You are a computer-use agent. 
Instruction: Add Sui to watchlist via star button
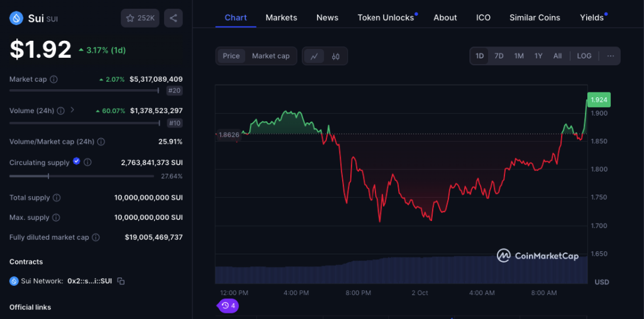pos(140,18)
